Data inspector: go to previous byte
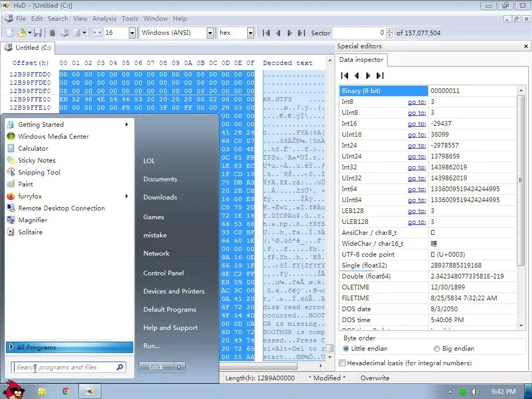532x399 pixels. click(356, 76)
